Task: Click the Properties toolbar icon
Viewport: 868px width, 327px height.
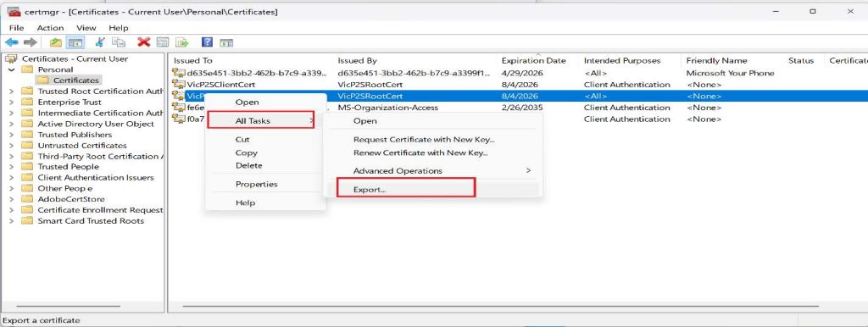Action: click(162, 42)
